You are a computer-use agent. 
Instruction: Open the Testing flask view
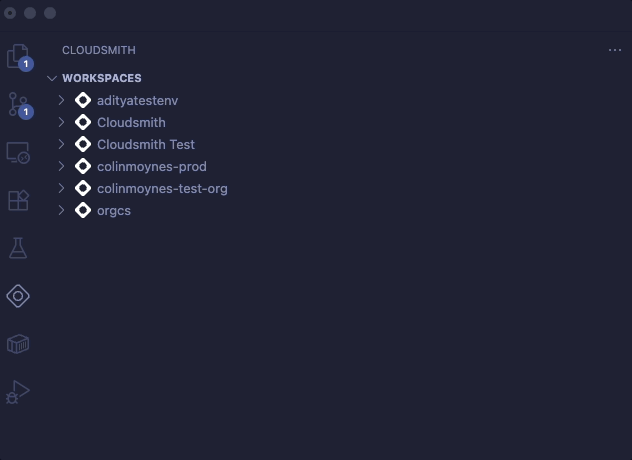18,248
